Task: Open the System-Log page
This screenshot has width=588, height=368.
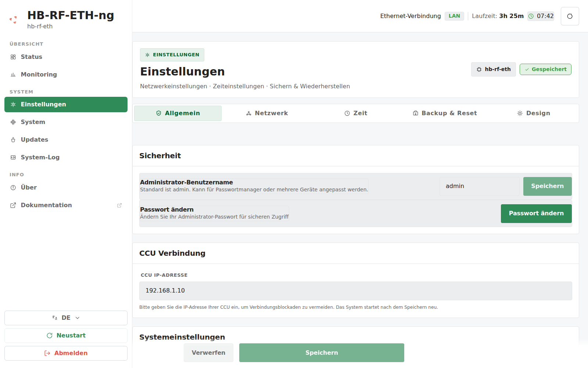Action: coord(66,158)
